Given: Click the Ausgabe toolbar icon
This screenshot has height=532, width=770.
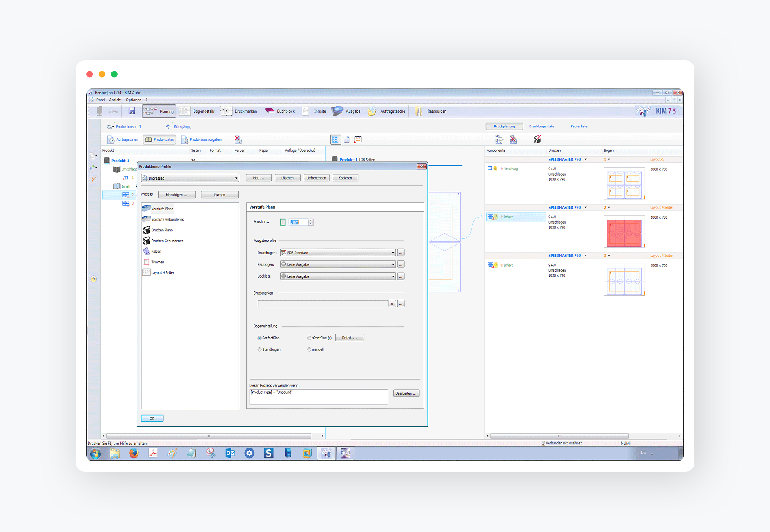Looking at the screenshot, I should [337, 111].
